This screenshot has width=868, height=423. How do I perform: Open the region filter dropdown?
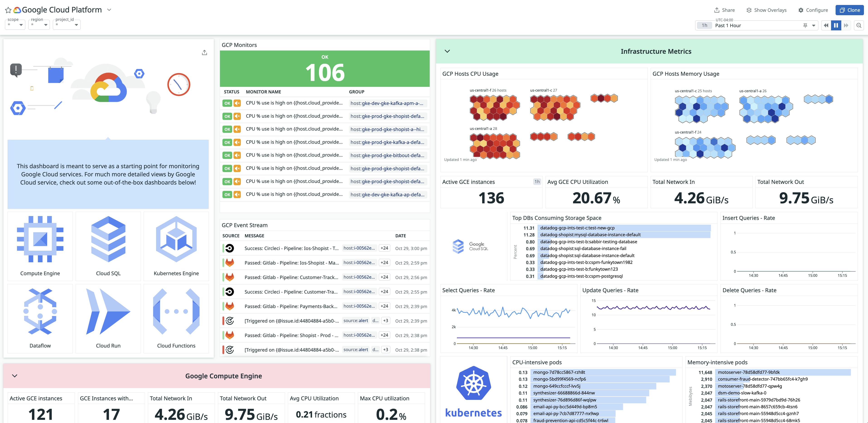click(x=39, y=24)
